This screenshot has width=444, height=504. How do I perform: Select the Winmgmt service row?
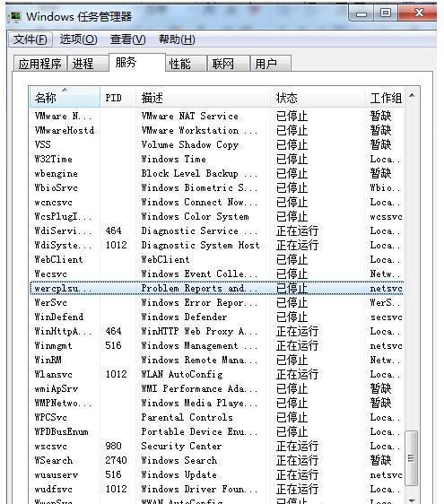[217, 345]
